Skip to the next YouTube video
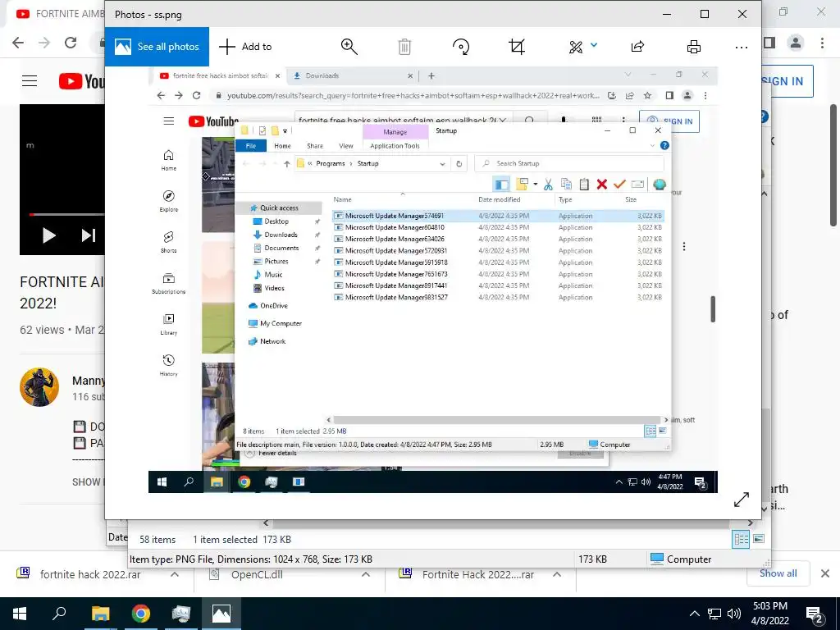Screen dimensions: 840x630 point(89,235)
